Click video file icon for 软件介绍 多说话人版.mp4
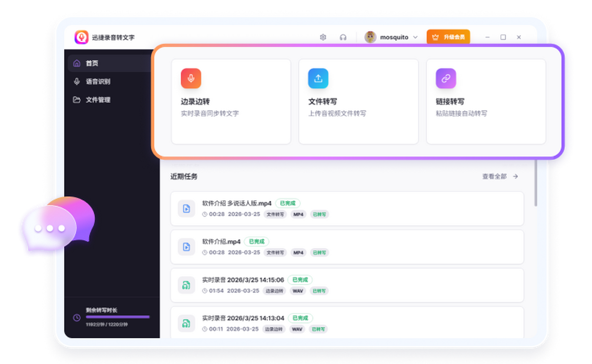 tap(186, 209)
